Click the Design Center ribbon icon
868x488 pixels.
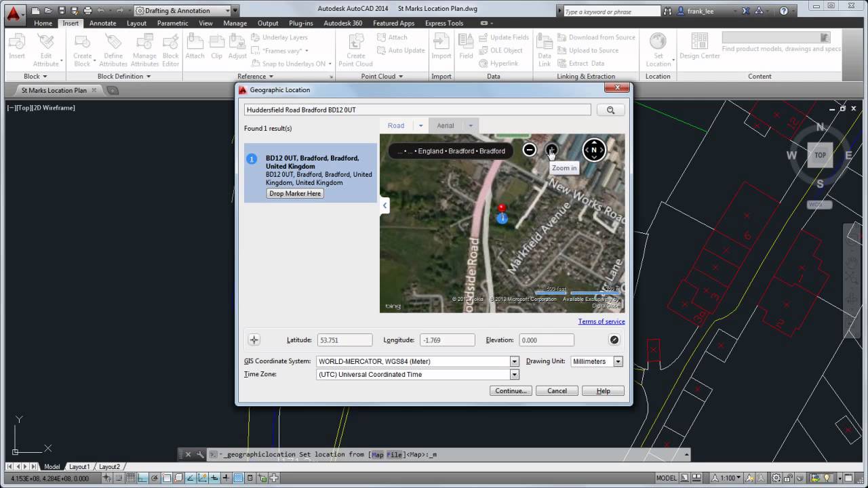700,46
